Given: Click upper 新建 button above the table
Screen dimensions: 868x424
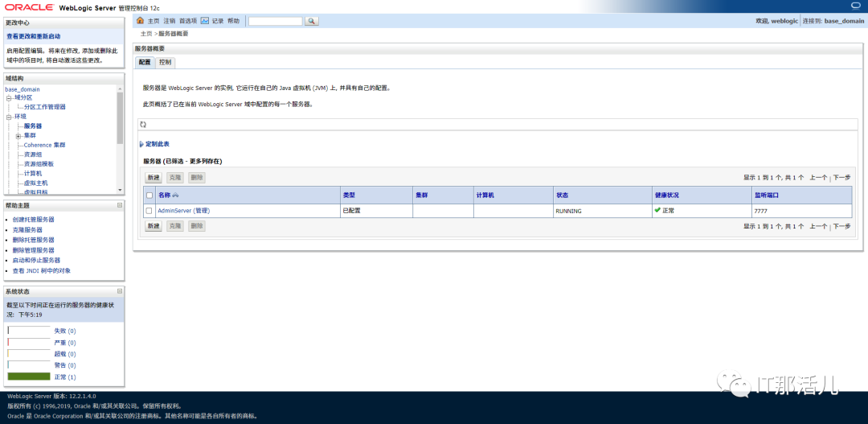Looking at the screenshot, I should [154, 178].
